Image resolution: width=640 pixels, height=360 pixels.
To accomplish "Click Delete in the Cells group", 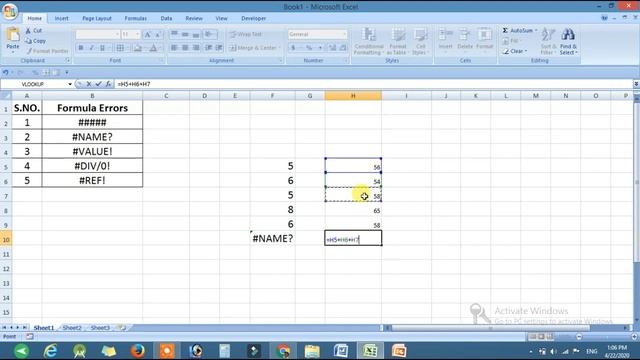I will click(x=464, y=39).
